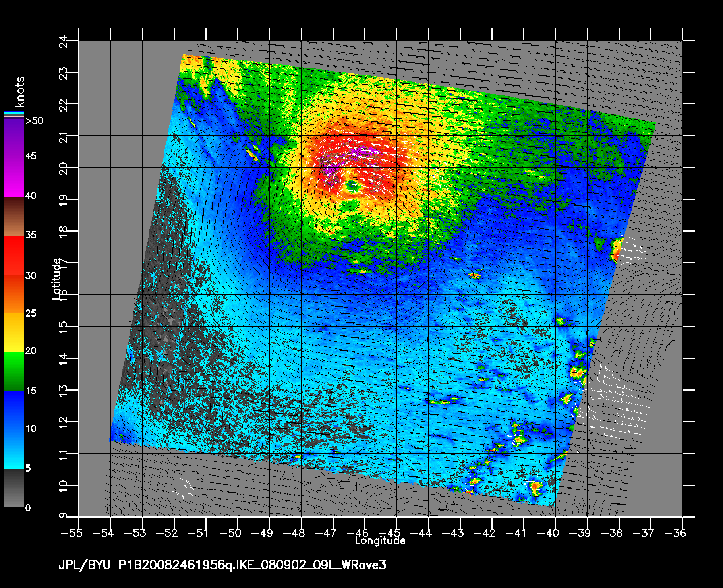Click the 'Latitude' axis title
This screenshot has width=723, height=588.
coord(56,279)
